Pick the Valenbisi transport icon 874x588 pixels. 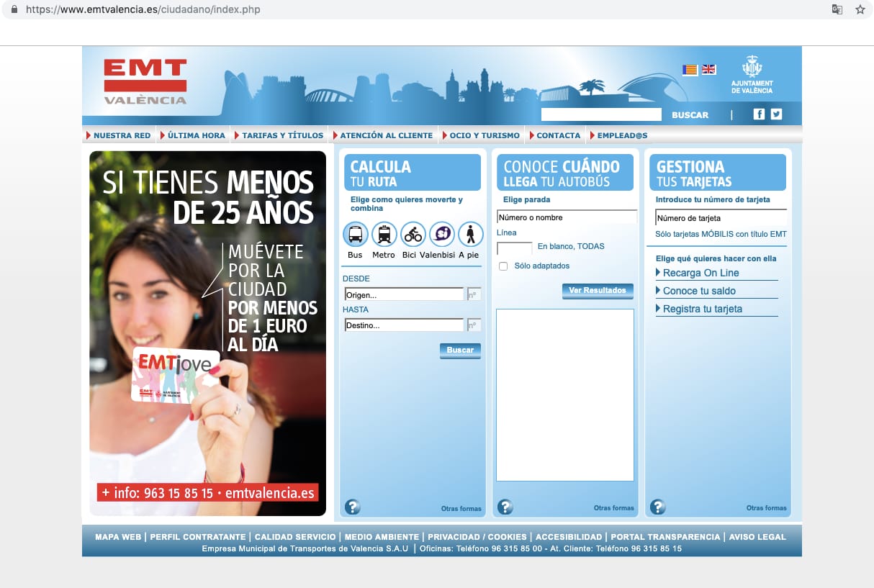[x=441, y=235]
